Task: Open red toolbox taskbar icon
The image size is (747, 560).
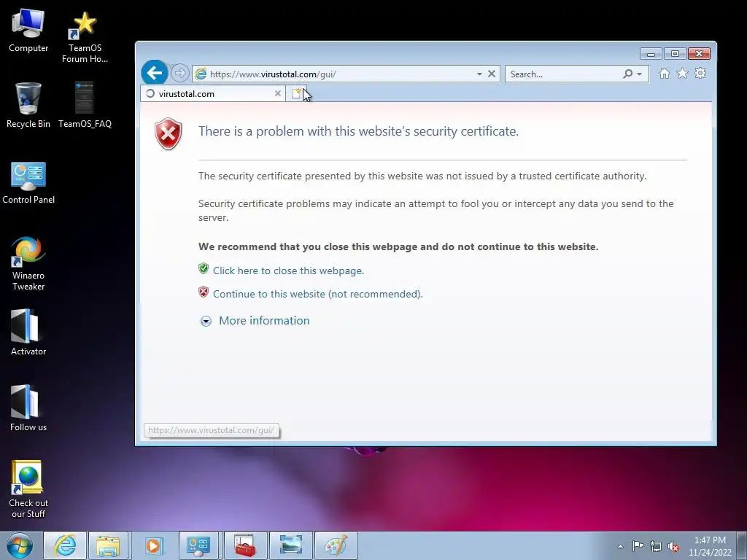Action: click(x=244, y=545)
